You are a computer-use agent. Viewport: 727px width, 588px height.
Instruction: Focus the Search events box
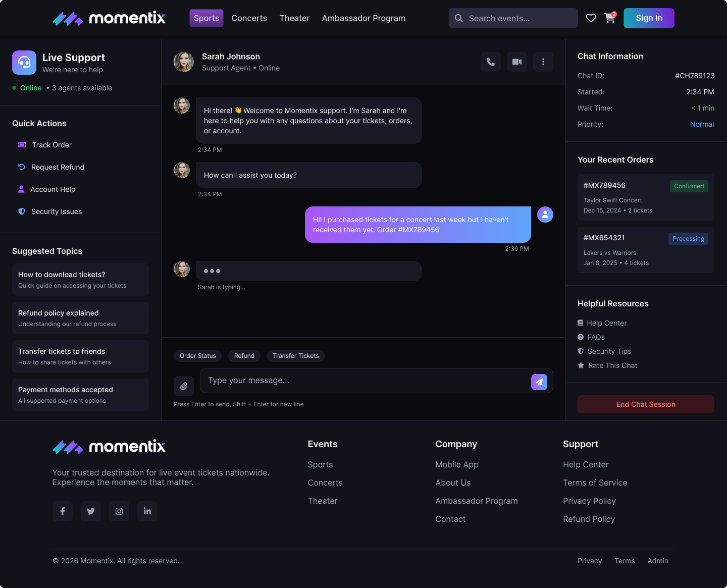[x=513, y=18]
